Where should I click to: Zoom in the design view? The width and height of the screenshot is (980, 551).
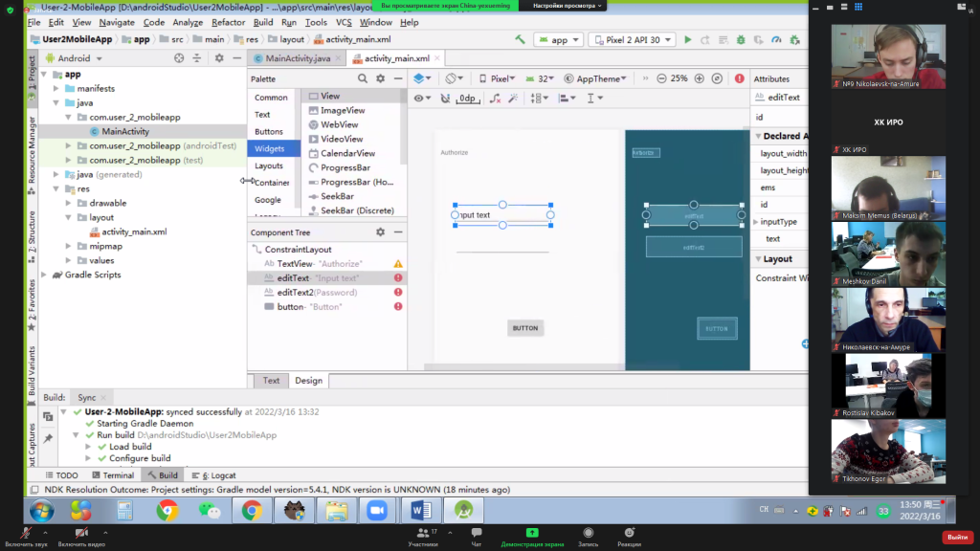point(700,78)
